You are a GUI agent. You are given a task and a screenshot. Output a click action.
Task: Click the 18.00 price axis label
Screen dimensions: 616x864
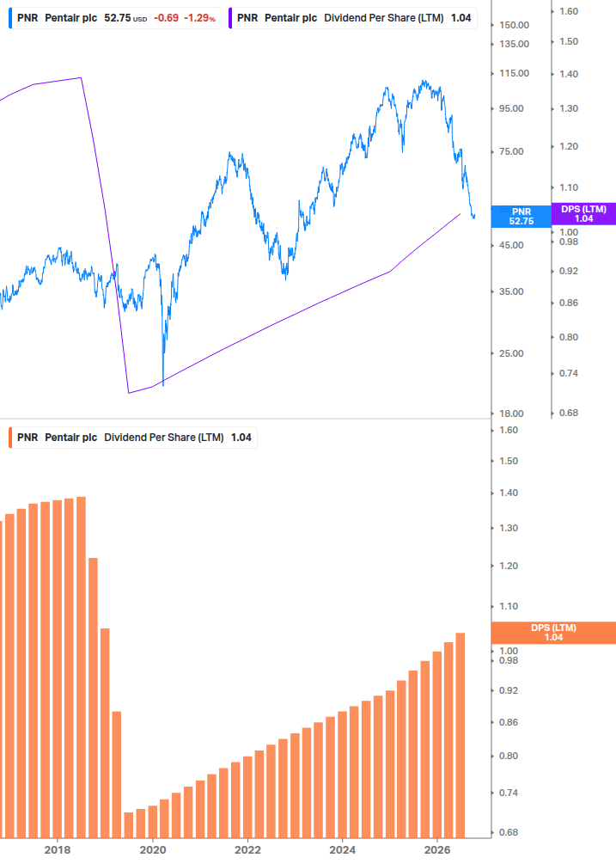coord(511,414)
